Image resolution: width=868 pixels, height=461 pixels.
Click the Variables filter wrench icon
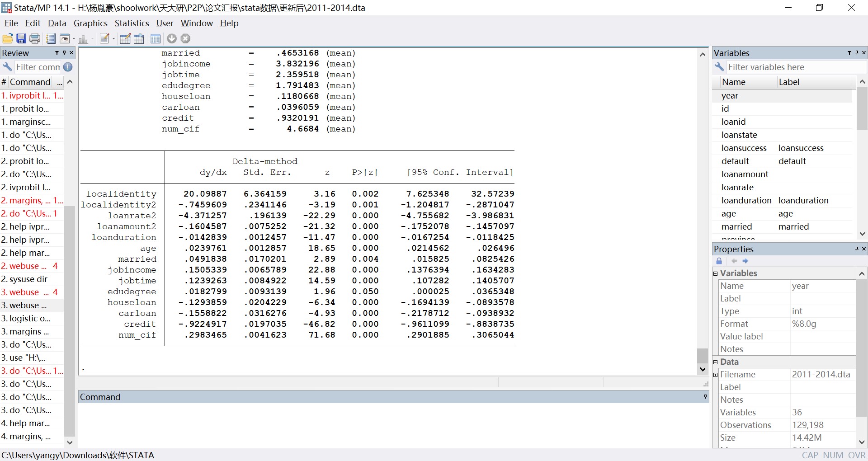[x=719, y=67]
